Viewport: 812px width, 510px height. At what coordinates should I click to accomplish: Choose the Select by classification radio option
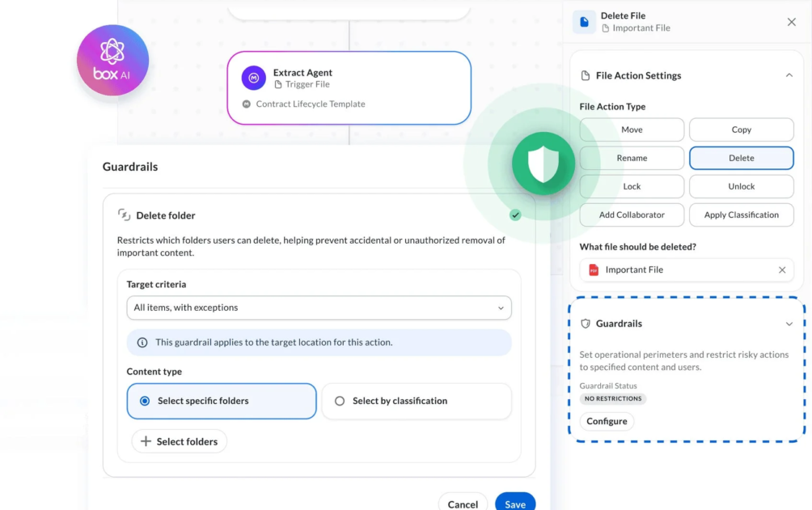click(x=417, y=401)
